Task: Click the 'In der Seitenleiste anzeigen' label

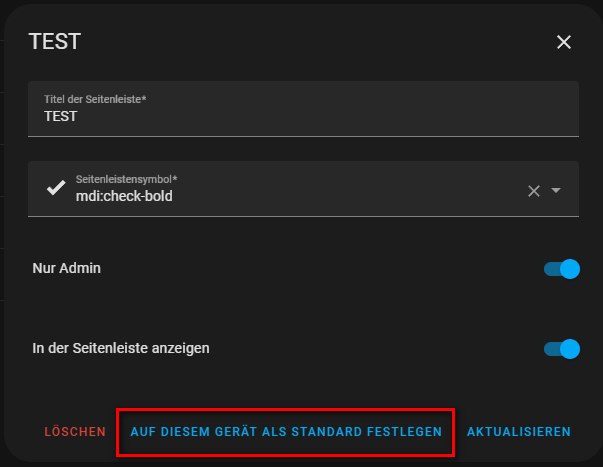Action: (x=121, y=349)
